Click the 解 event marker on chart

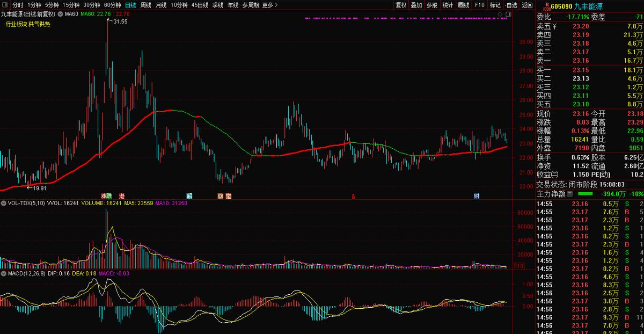[x=189, y=196]
